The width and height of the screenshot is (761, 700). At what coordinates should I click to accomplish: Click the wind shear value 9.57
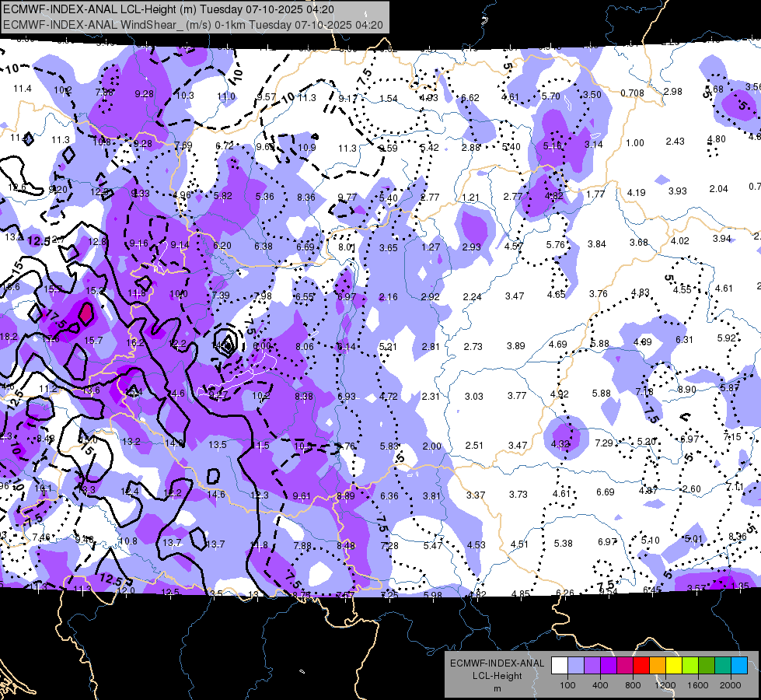(267, 98)
